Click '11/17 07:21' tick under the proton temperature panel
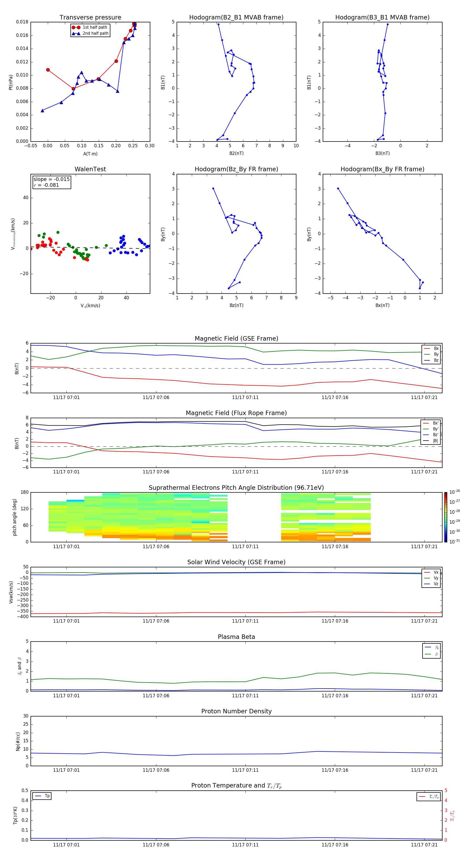The height and width of the screenshot is (868, 473). pyautogui.click(x=424, y=845)
